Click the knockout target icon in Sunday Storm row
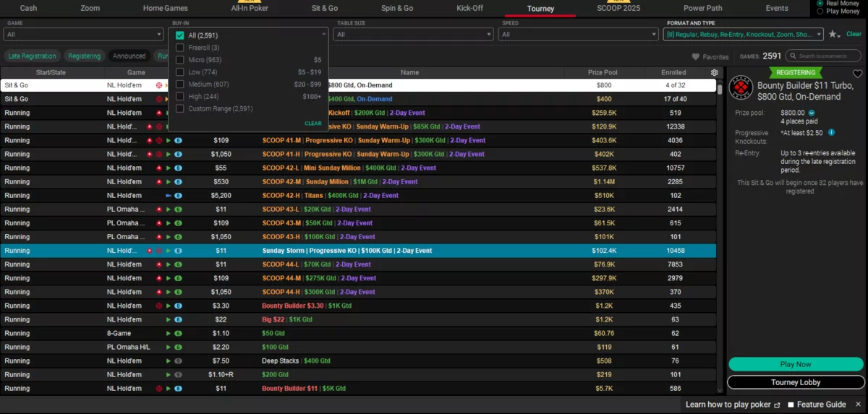 tap(159, 251)
